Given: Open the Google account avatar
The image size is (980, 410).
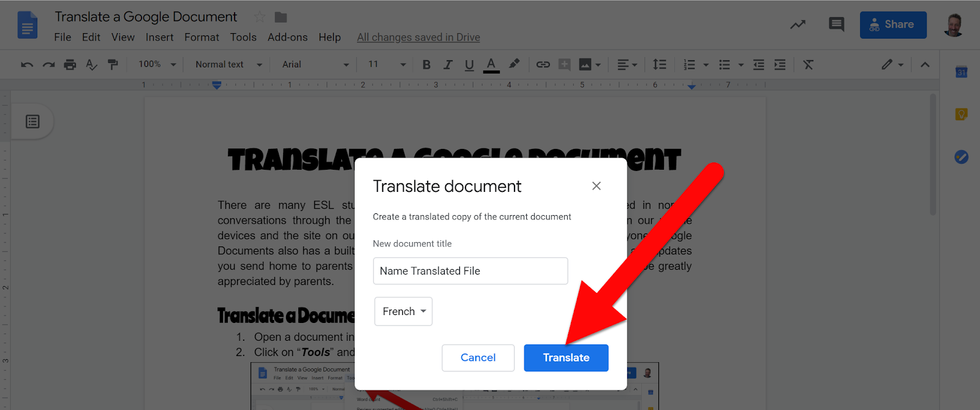Looking at the screenshot, I should coord(953,25).
